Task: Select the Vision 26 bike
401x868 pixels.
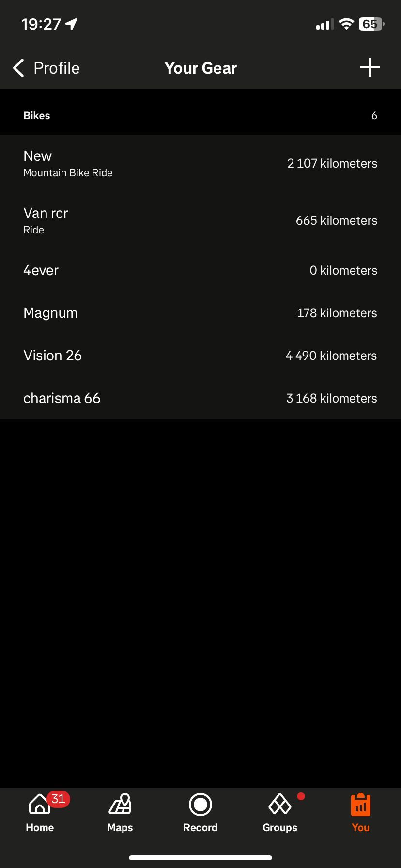Action: coord(200,356)
